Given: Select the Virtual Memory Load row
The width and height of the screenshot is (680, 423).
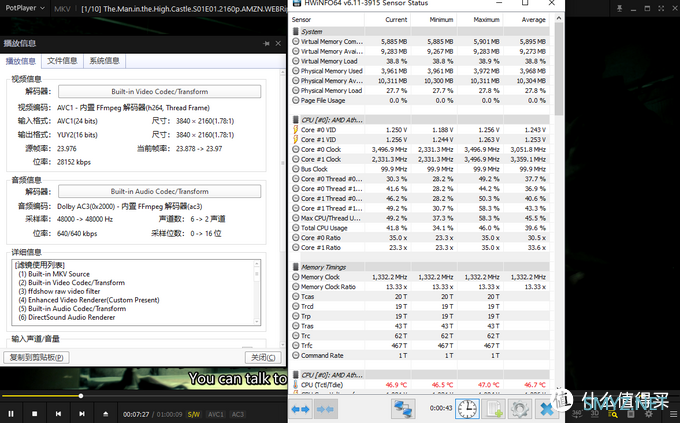Looking at the screenshot, I should click(x=420, y=61).
